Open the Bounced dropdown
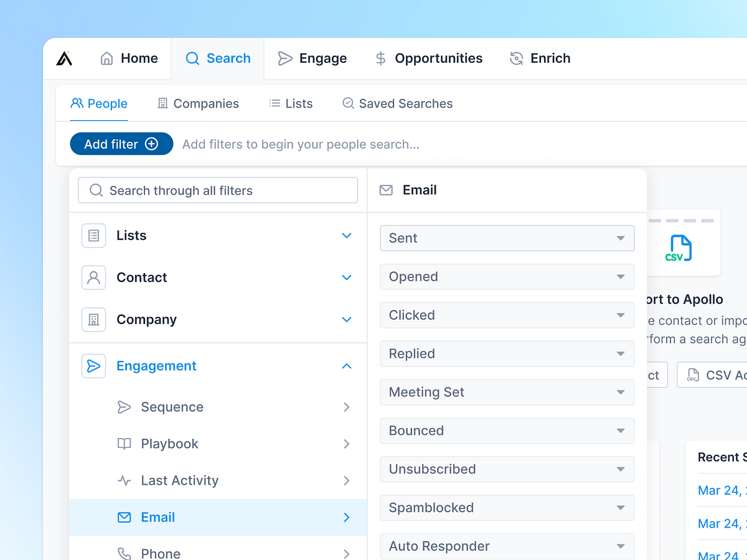 507,431
